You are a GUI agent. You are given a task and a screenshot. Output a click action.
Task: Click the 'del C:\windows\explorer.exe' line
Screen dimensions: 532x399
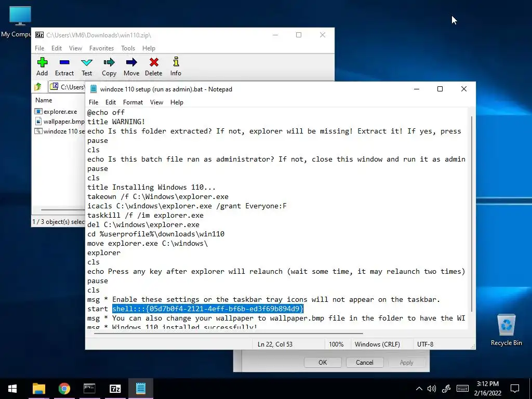[x=143, y=224]
